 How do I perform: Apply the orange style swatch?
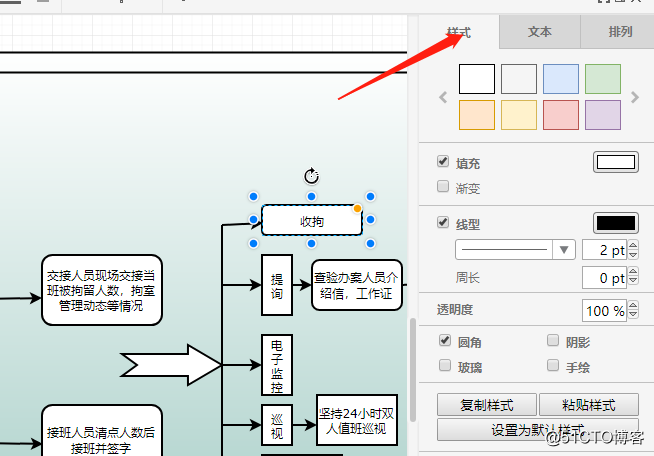click(x=477, y=115)
